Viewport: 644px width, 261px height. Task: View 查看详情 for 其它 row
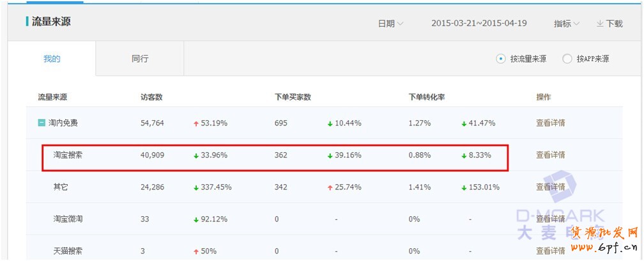pos(550,187)
